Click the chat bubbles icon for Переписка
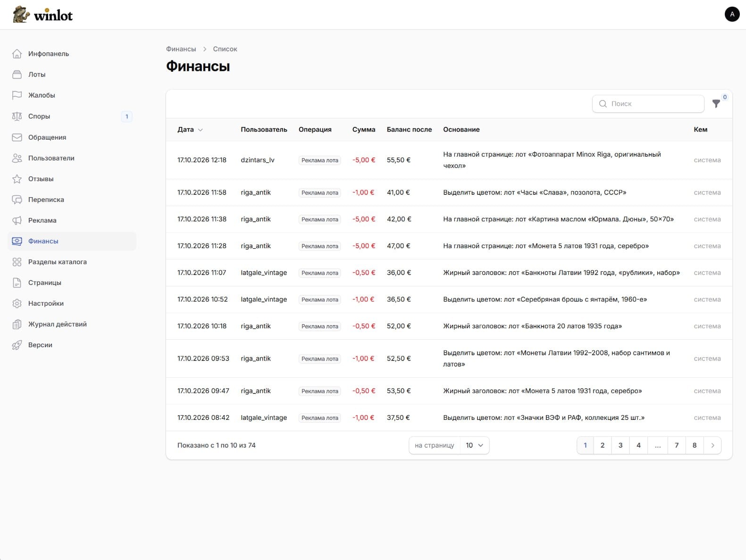746x560 pixels. 17,200
